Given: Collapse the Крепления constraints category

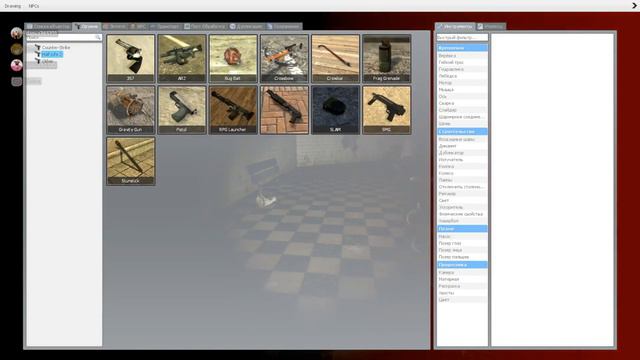Looking at the screenshot, I should 462,48.
